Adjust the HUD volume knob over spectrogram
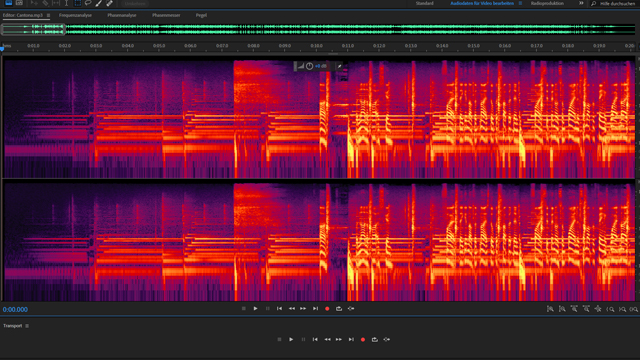The height and width of the screenshot is (360, 640). 309,66
